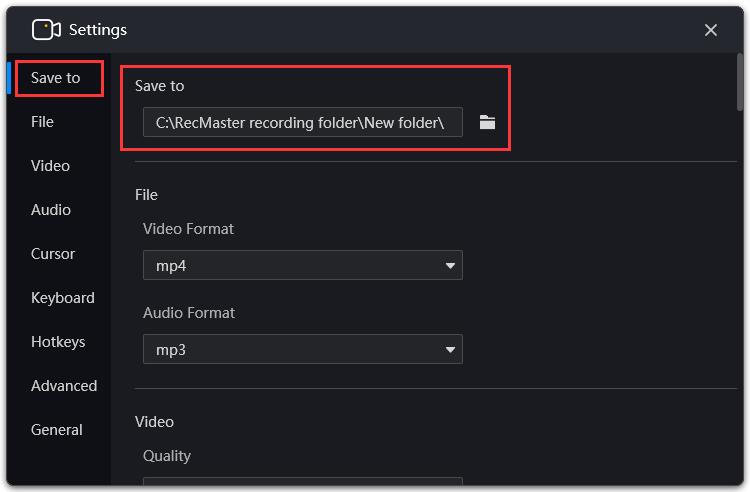Screen dimensions: 750x492
Task: Expand the Audio Format arrow
Action: point(450,350)
